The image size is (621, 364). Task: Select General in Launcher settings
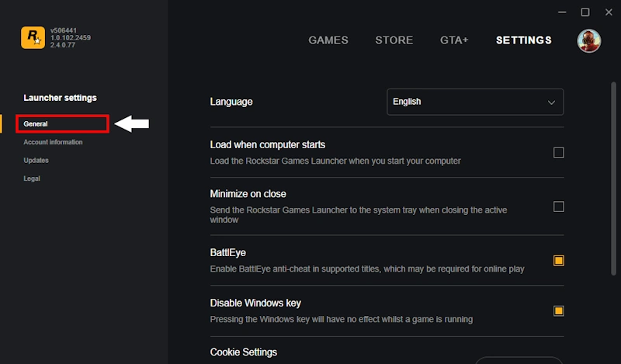[36, 124]
